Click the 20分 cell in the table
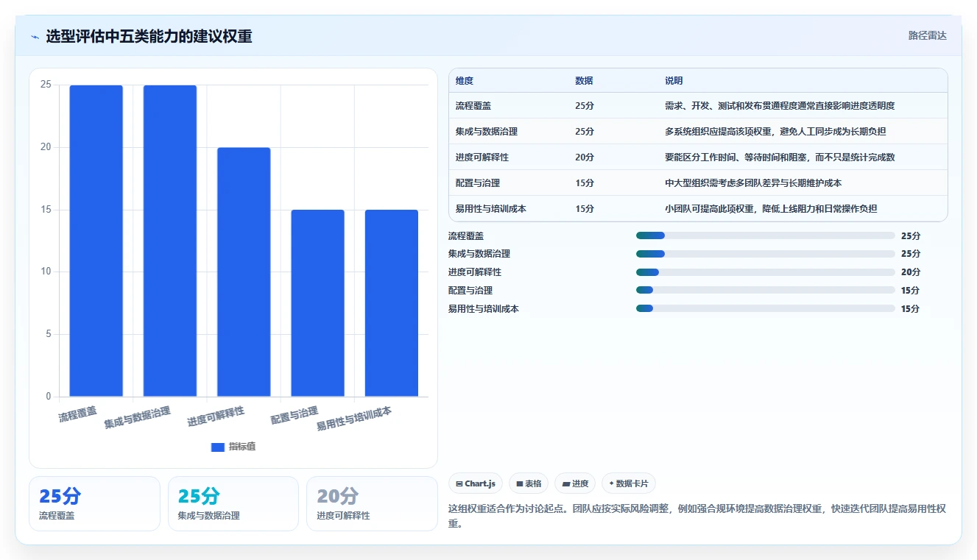The image size is (977, 560). coord(585,157)
